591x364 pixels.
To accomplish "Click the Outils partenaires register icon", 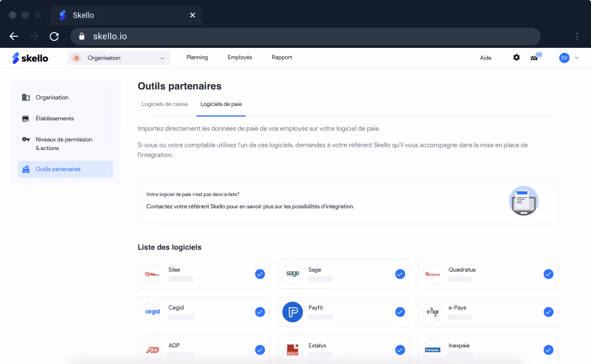I will pyautogui.click(x=26, y=169).
